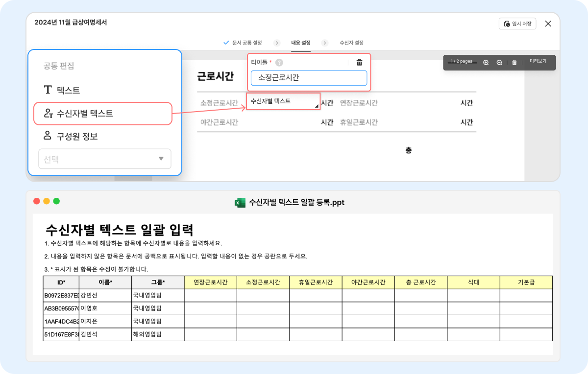588x374 pixels.
Task: Choose the 텍스트 item in 공통 편집
Action: (x=68, y=90)
